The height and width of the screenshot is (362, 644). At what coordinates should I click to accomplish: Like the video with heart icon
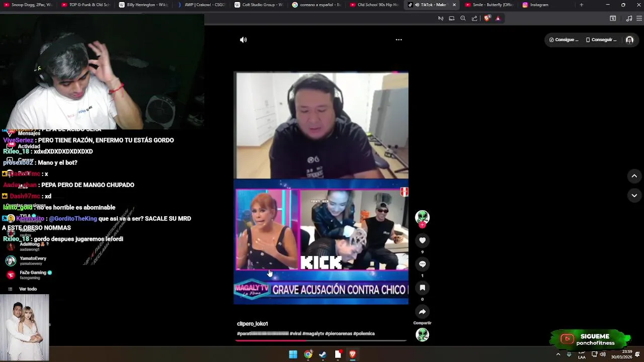[422, 240]
